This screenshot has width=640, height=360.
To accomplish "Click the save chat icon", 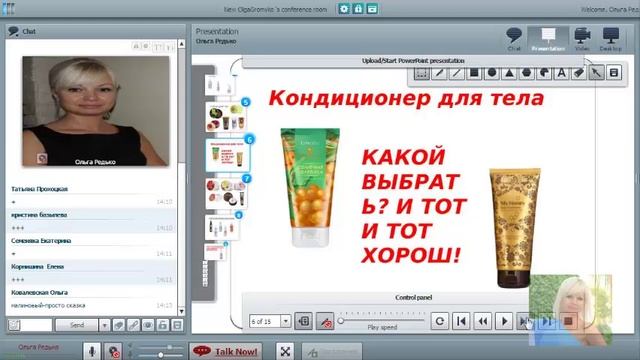I will click(x=177, y=325).
